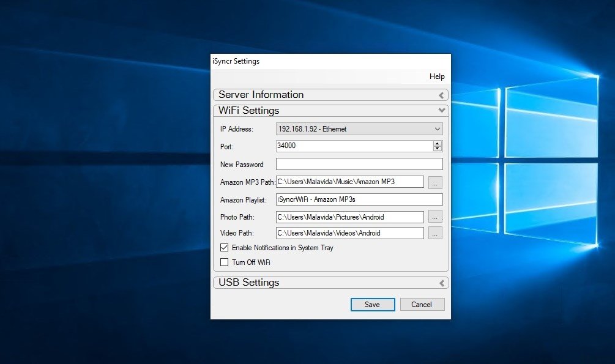The image size is (615, 364).
Task: Expand the USB Settings section
Action: (330, 283)
